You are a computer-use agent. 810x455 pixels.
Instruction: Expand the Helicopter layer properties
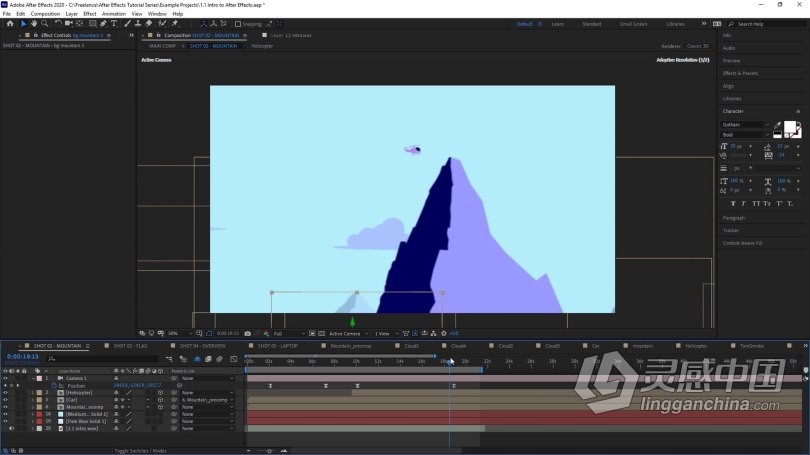tap(33, 393)
